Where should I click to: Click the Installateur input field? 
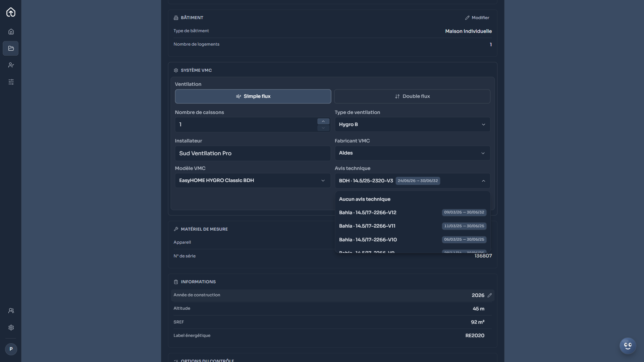pyautogui.click(x=253, y=153)
